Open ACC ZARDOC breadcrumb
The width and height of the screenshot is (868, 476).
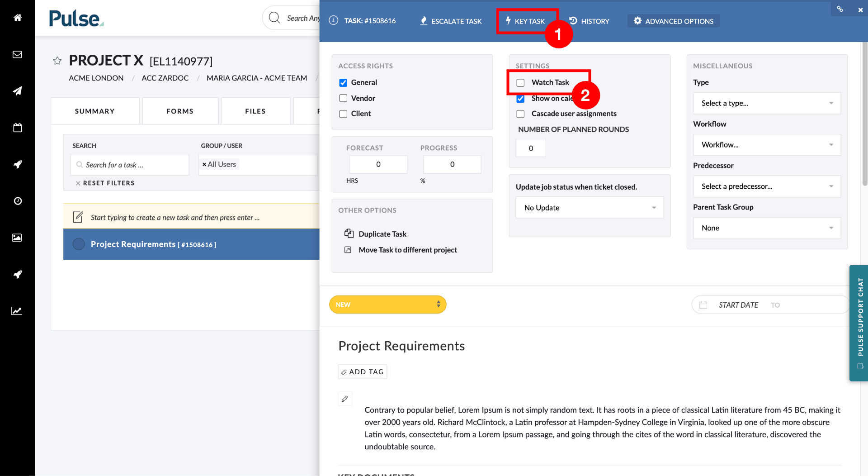click(165, 78)
